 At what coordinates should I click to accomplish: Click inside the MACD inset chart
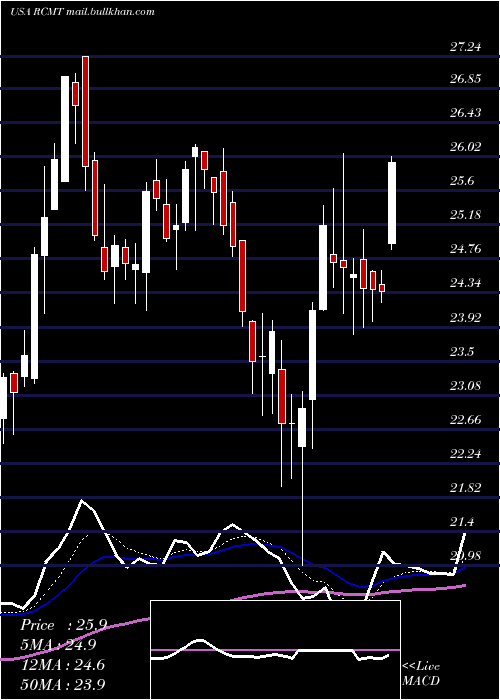[x=275, y=650]
